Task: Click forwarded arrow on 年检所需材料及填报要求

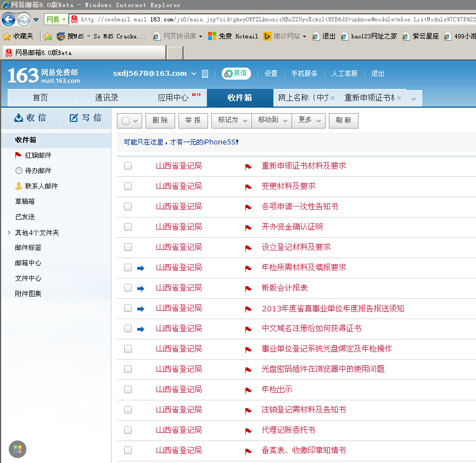Action: click(141, 268)
